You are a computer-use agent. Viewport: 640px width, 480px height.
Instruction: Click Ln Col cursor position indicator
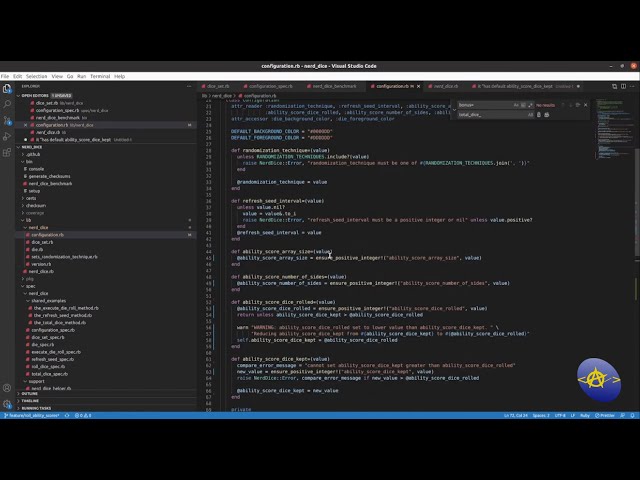pyautogui.click(x=516, y=415)
